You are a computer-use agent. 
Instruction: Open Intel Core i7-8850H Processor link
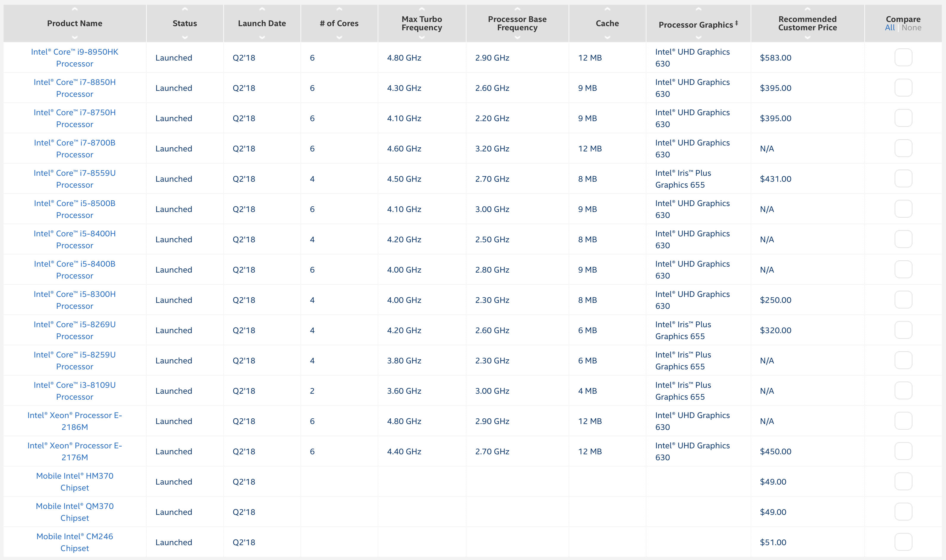[75, 88]
